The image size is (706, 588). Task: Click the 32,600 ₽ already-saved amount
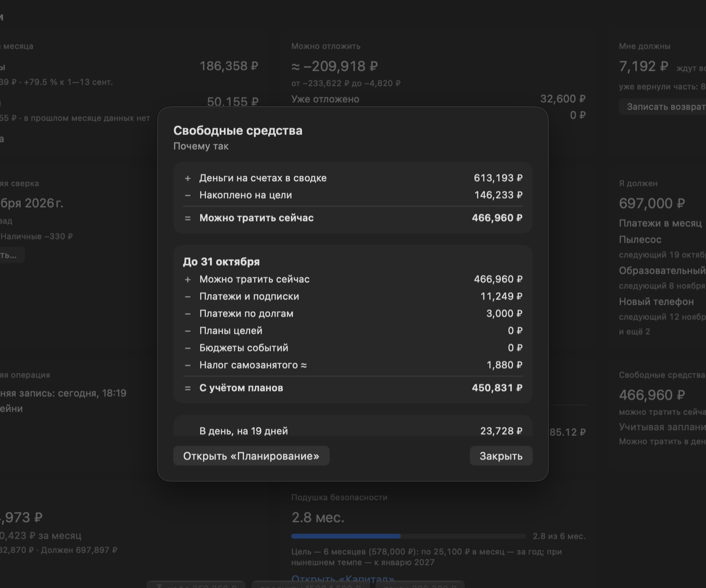click(x=563, y=99)
